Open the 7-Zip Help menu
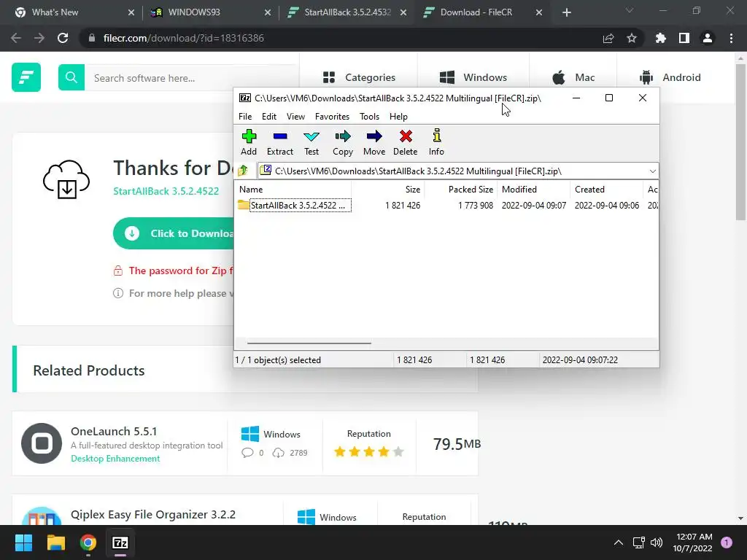This screenshot has height=560, width=747. click(x=398, y=117)
